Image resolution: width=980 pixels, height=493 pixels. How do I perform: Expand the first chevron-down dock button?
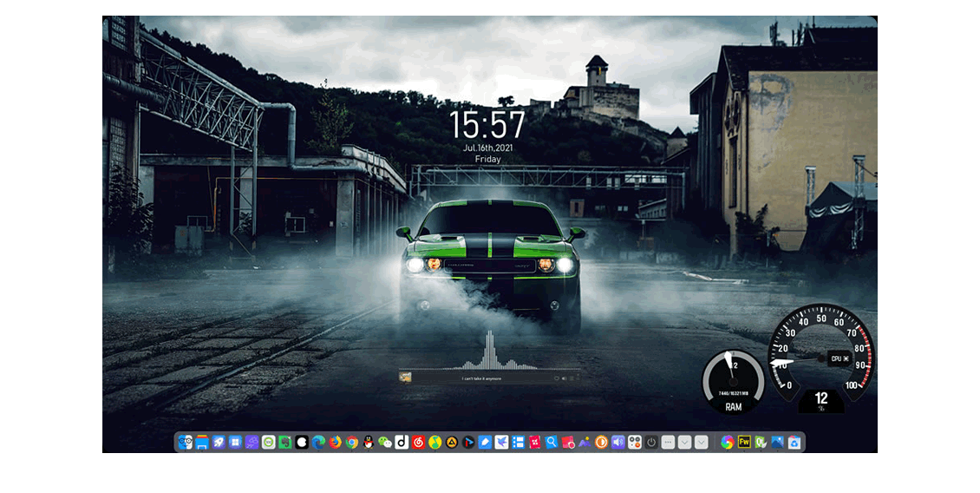coord(684,443)
